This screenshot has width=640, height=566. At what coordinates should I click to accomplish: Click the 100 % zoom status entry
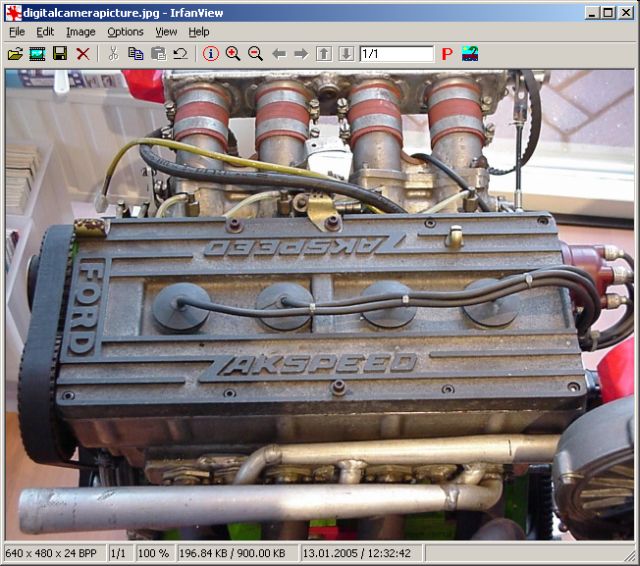pyautogui.click(x=153, y=553)
